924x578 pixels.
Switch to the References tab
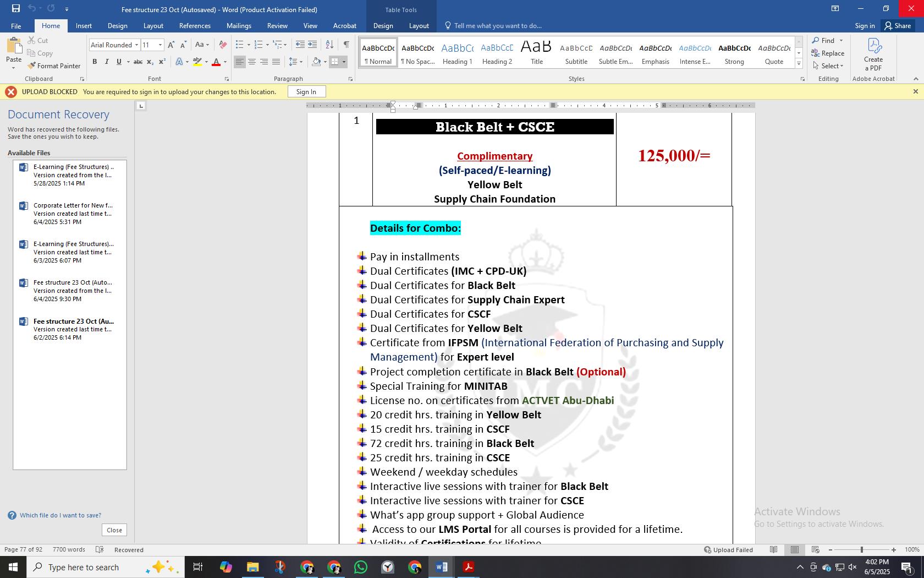[x=195, y=26]
